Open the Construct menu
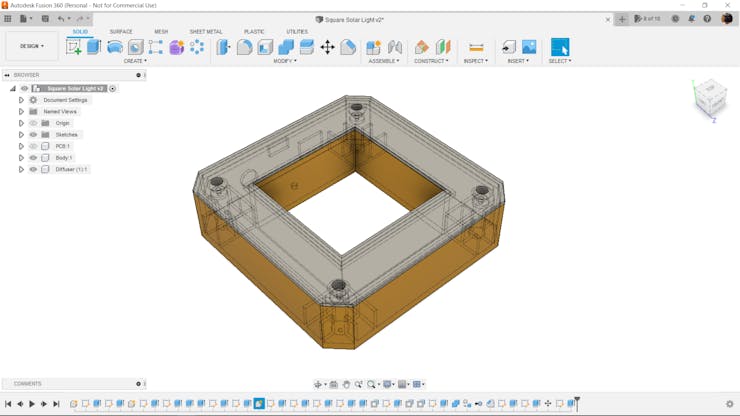The image size is (740, 416). coord(432,61)
